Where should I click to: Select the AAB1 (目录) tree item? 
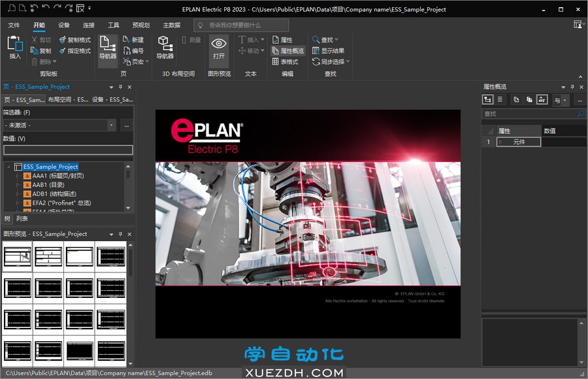pyautogui.click(x=48, y=185)
